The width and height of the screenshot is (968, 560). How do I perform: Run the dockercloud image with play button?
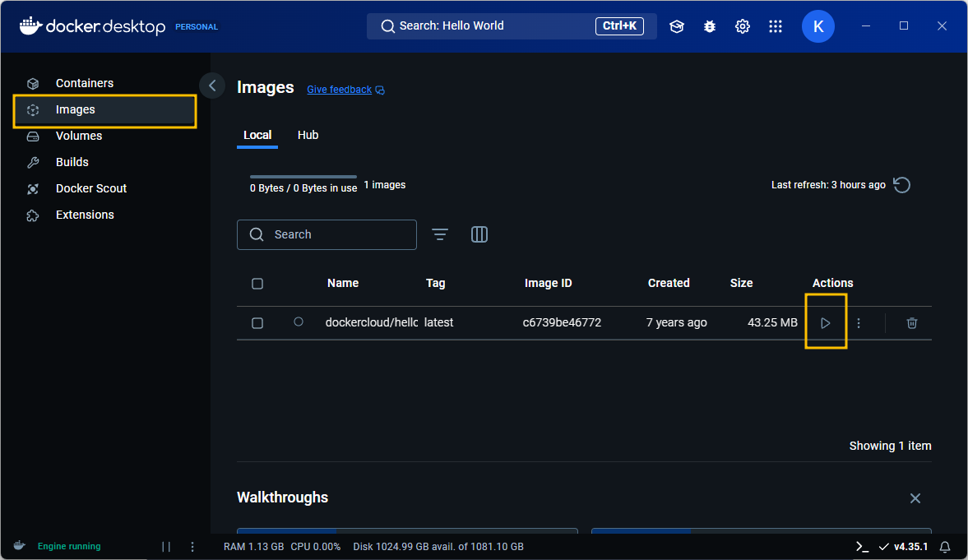(x=826, y=323)
